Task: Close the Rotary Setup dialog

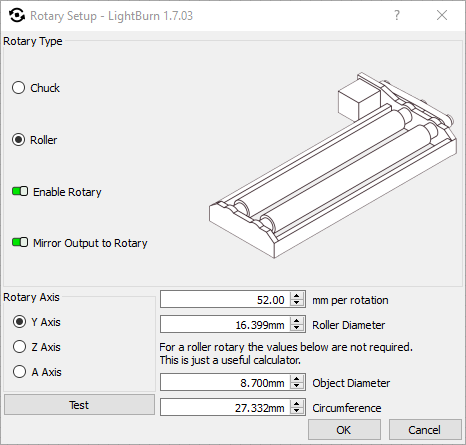Action: tap(442, 15)
